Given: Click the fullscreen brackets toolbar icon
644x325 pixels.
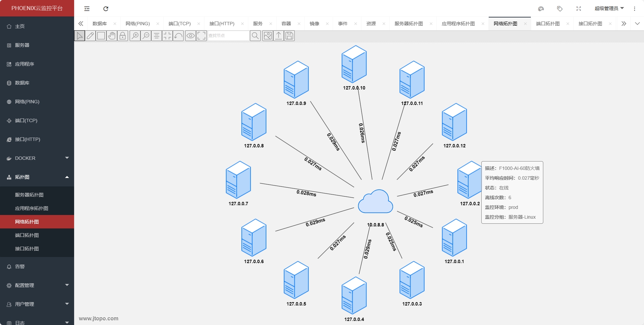Looking at the screenshot, I should 201,36.
